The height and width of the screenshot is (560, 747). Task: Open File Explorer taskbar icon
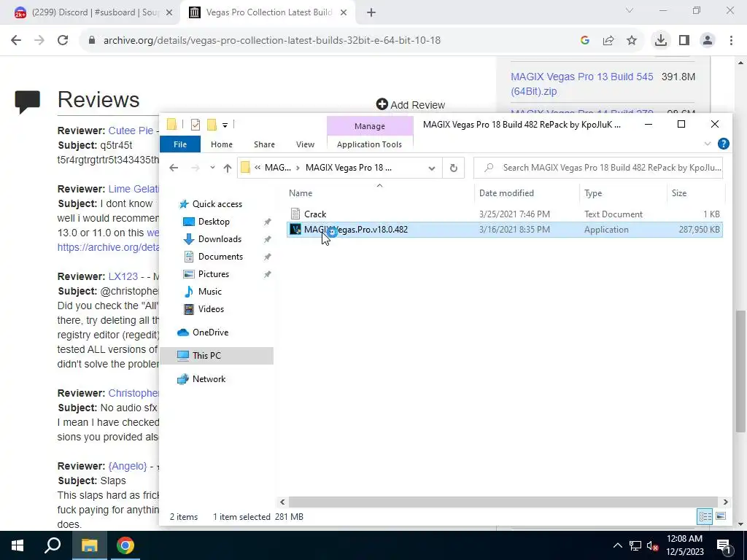[89, 545]
